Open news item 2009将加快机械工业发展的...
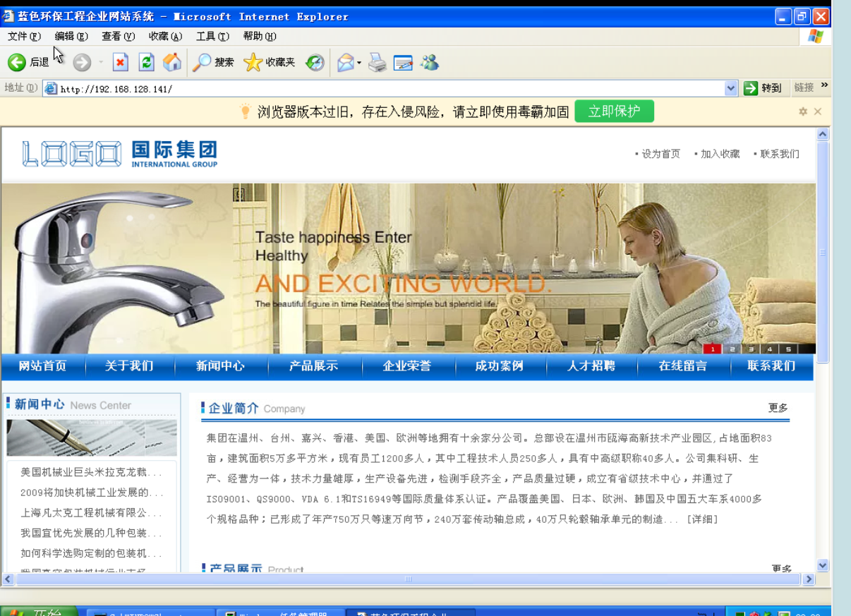 (91, 493)
